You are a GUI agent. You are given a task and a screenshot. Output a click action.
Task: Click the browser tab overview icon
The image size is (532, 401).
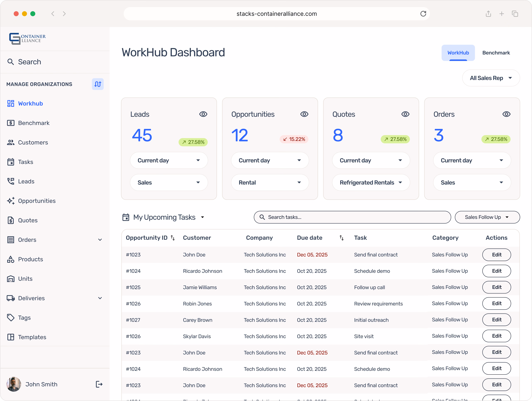coord(515,14)
